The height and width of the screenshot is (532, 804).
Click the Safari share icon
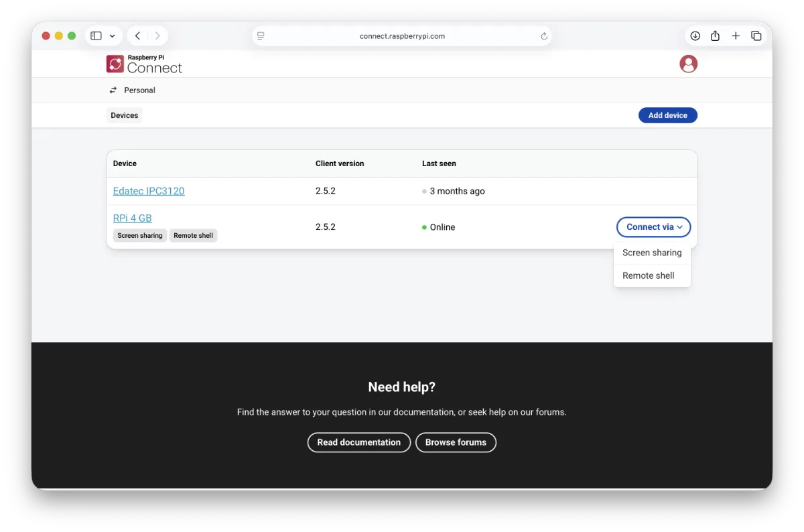715,36
